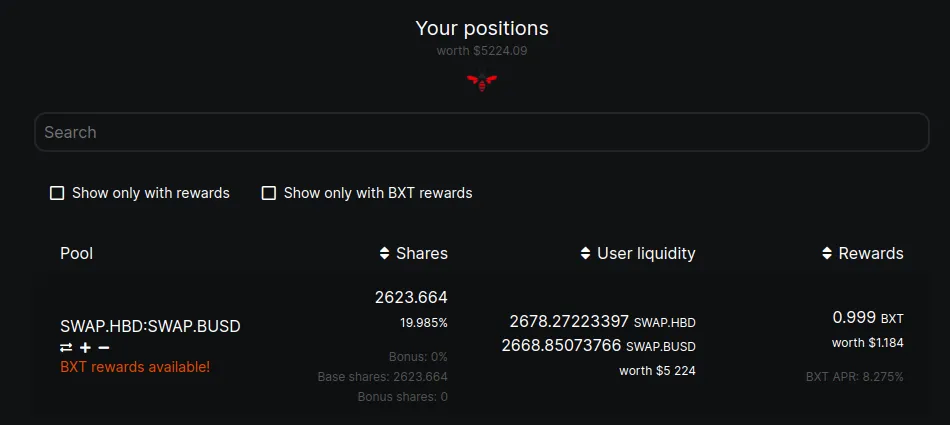Sort by Shares using its sort arrows
The width and height of the screenshot is (950, 425).
tap(384, 254)
